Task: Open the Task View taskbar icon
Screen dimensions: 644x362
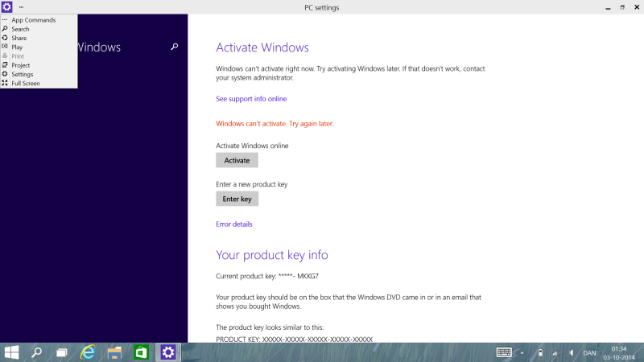Action: click(x=62, y=352)
